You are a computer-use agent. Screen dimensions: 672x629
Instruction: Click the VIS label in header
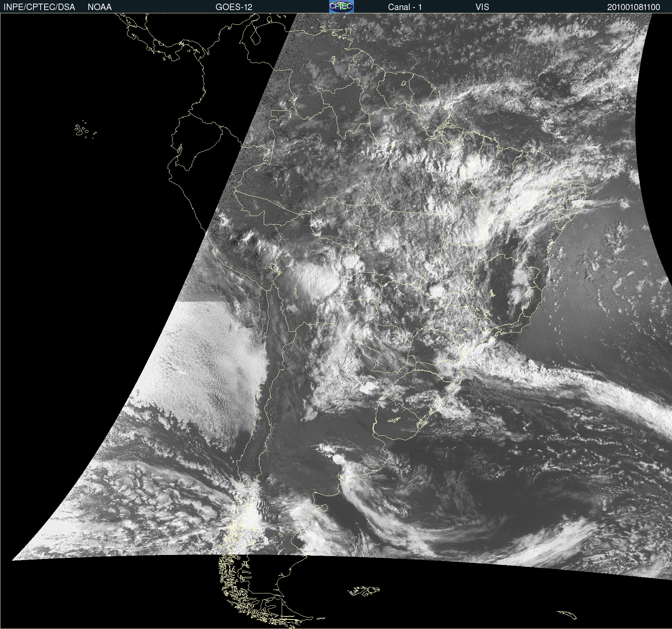click(482, 7)
